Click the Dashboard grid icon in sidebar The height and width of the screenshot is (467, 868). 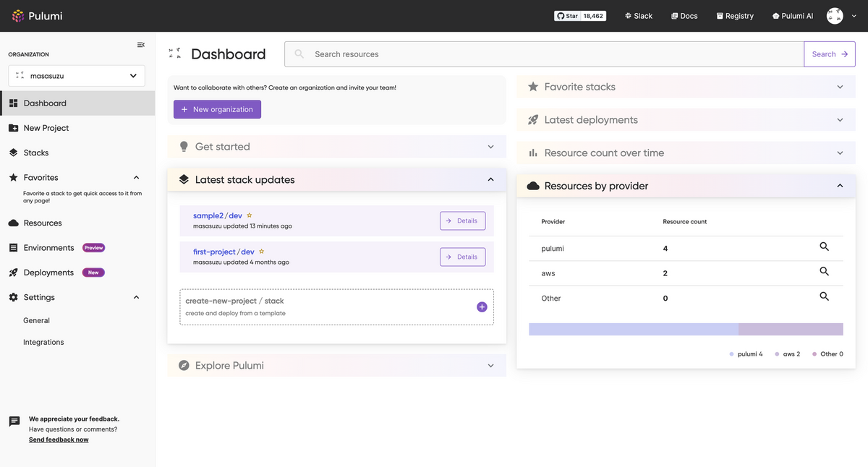click(x=13, y=103)
